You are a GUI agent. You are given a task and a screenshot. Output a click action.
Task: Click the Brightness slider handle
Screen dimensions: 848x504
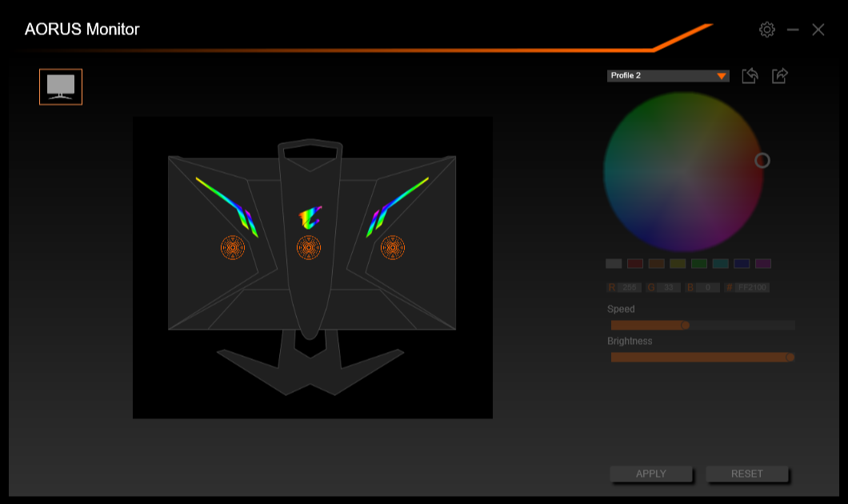[790, 357]
